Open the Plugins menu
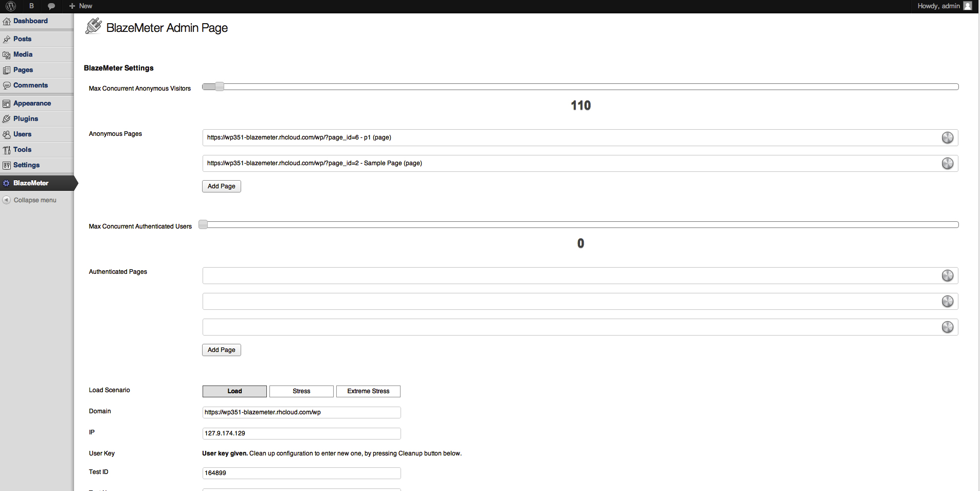980x491 pixels. click(x=26, y=119)
